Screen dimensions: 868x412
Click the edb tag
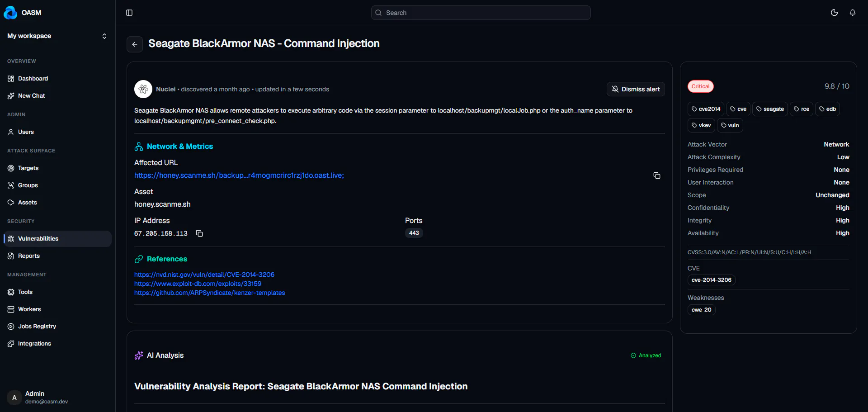[827, 109]
